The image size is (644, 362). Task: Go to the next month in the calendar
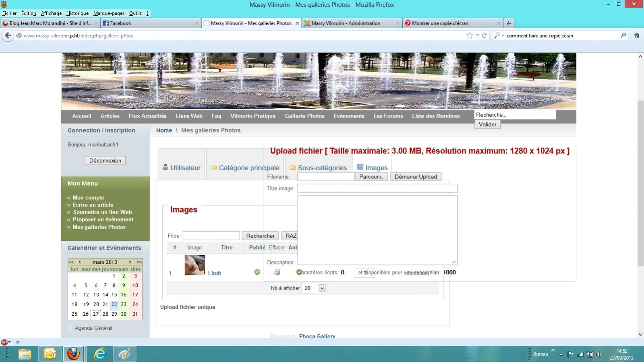[130, 262]
